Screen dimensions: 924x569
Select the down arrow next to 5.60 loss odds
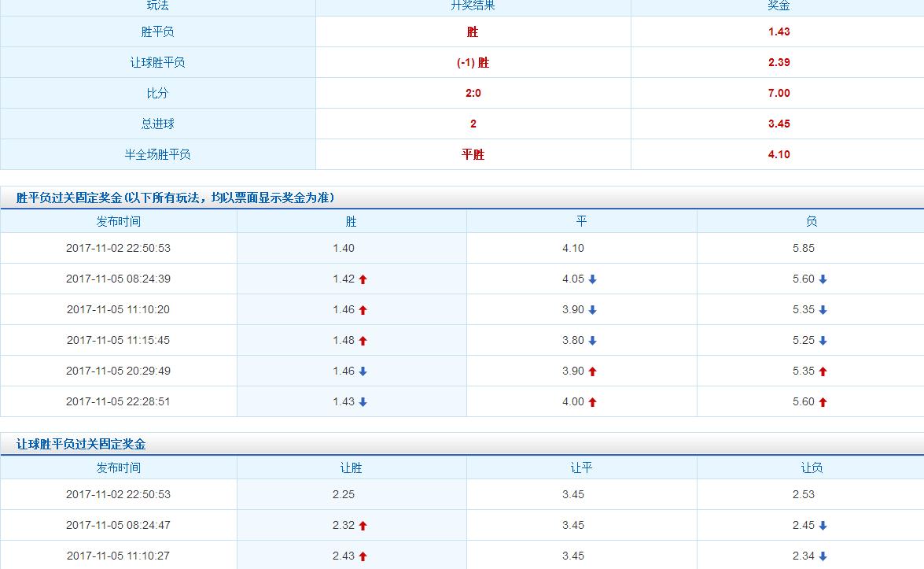click(x=823, y=279)
